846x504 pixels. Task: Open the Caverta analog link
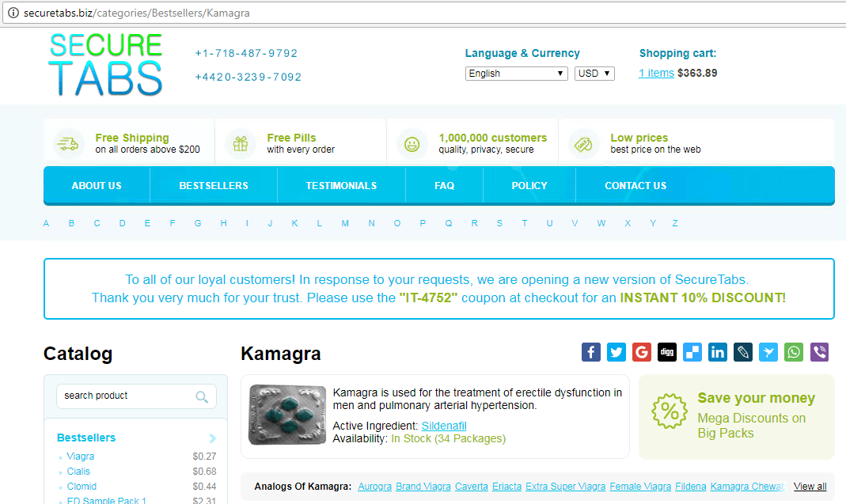click(x=471, y=486)
